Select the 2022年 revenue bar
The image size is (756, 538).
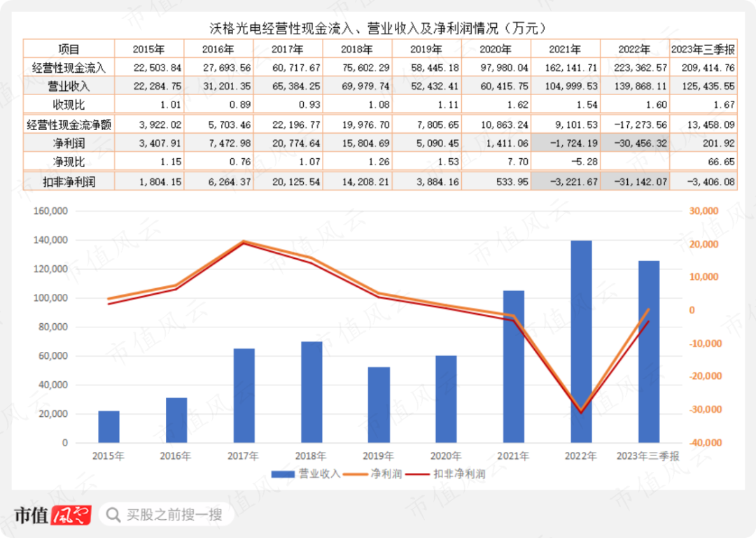[581, 341]
